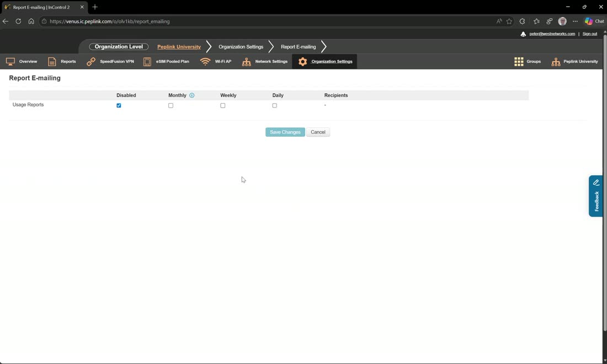607x364 pixels.
Task: Enable Monthly usage reports checkbox
Action: tap(171, 105)
